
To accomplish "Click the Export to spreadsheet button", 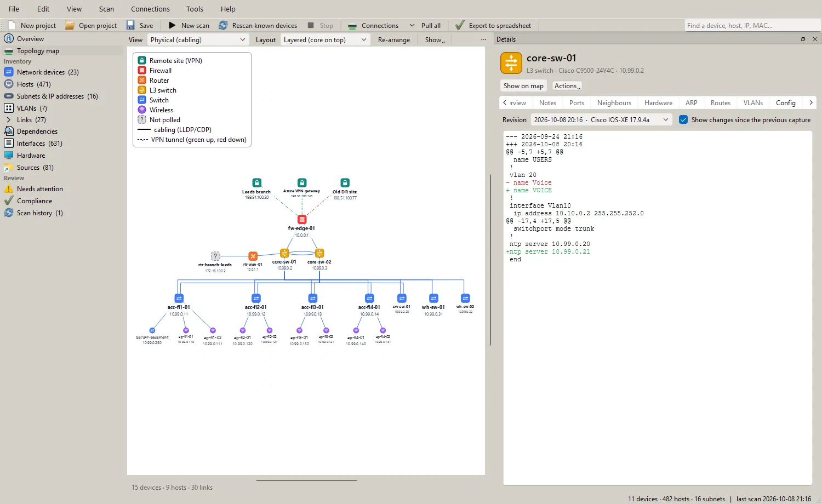I will [493, 25].
